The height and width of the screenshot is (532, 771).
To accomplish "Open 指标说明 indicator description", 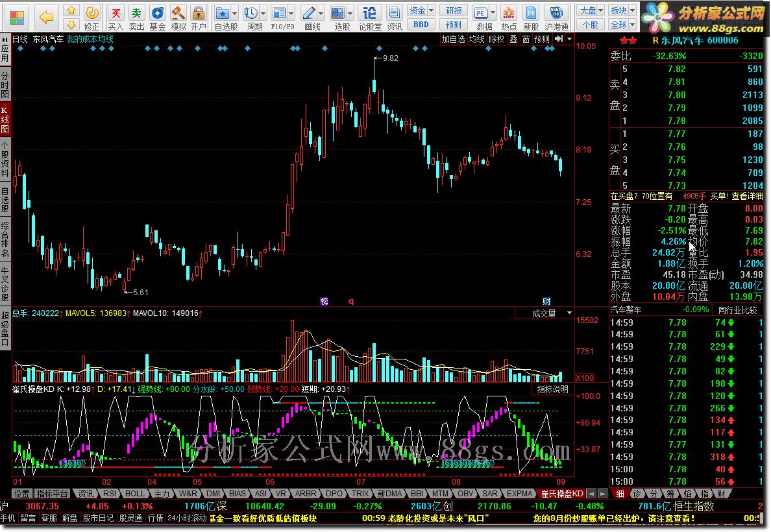I will (x=553, y=389).
